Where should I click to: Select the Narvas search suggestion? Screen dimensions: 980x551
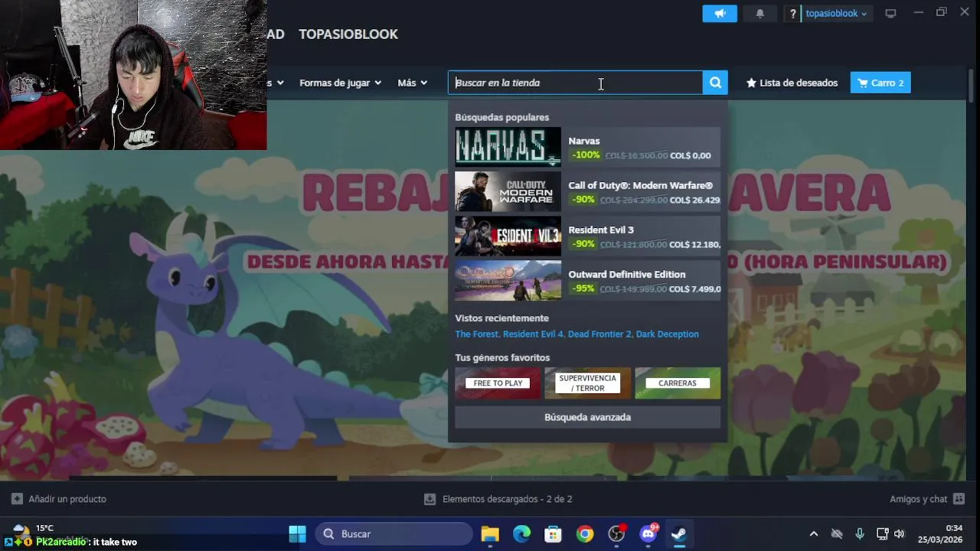click(x=587, y=147)
